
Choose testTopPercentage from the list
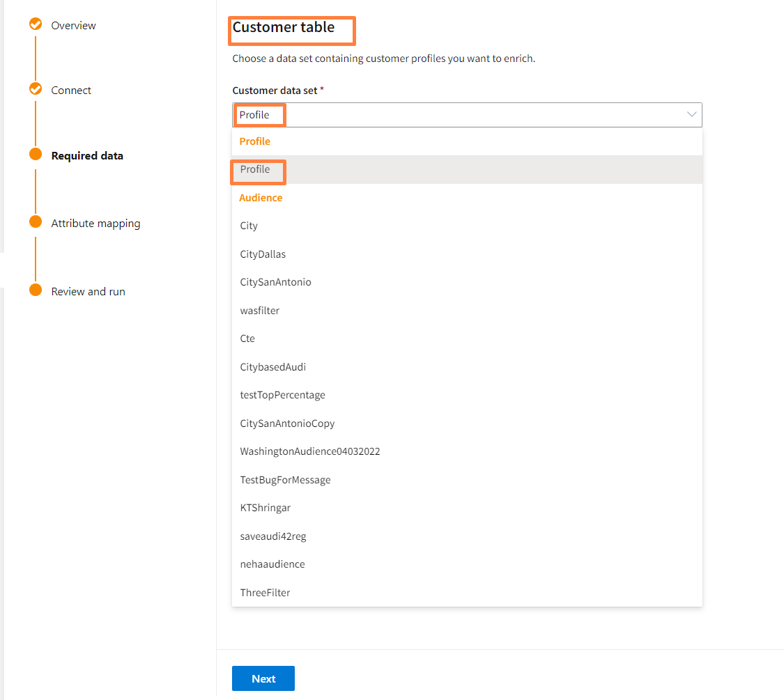tap(282, 395)
